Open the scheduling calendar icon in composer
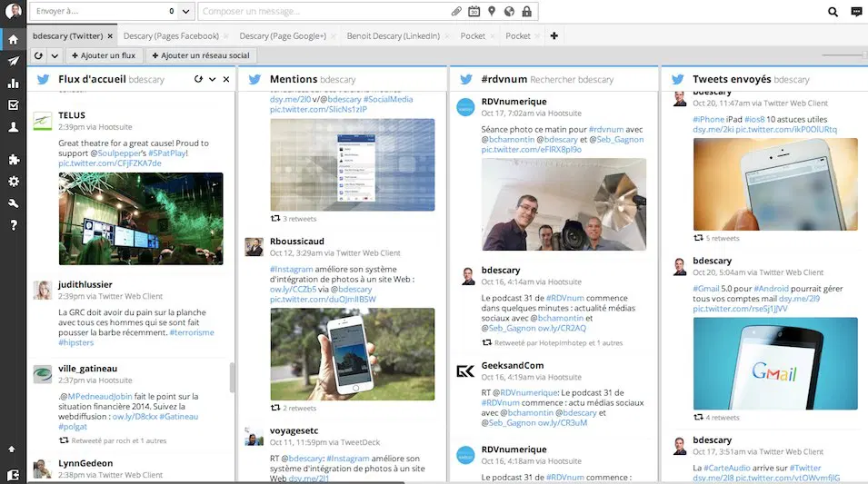Image resolution: width=868 pixels, height=484 pixels. pyautogui.click(x=474, y=11)
